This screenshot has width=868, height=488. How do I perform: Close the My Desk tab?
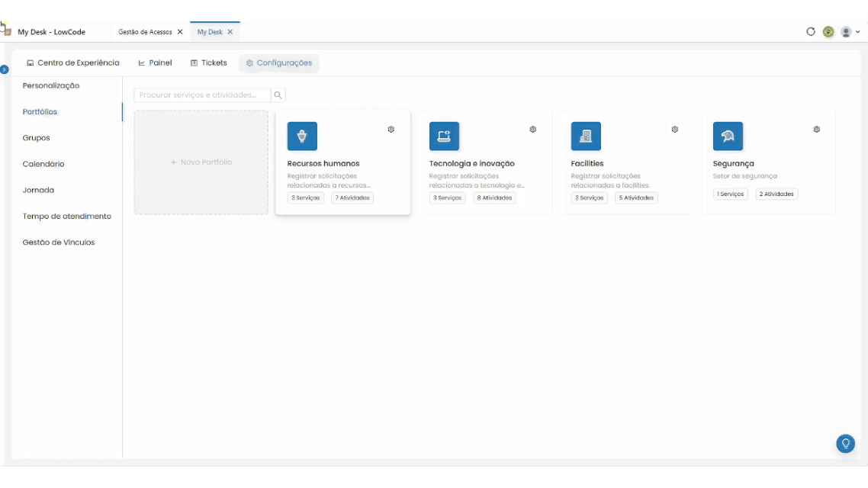coord(230,32)
